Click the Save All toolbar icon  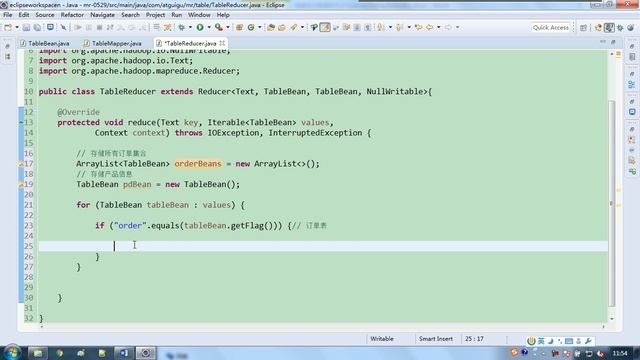coord(37,27)
